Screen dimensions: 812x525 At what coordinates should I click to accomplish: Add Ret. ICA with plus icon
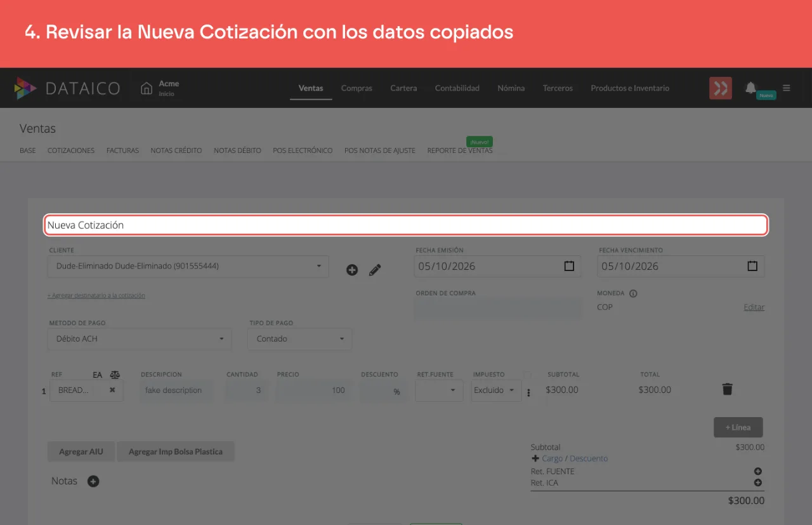(x=758, y=482)
